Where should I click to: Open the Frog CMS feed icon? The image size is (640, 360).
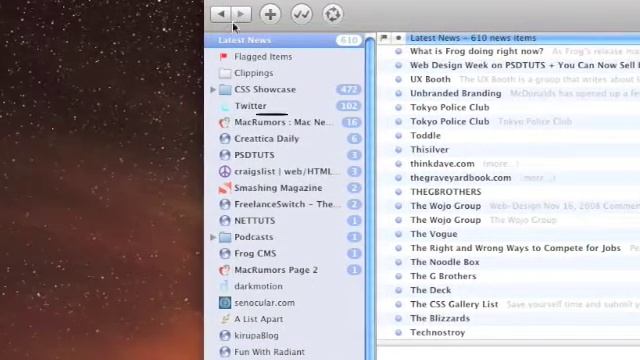pos(224,253)
